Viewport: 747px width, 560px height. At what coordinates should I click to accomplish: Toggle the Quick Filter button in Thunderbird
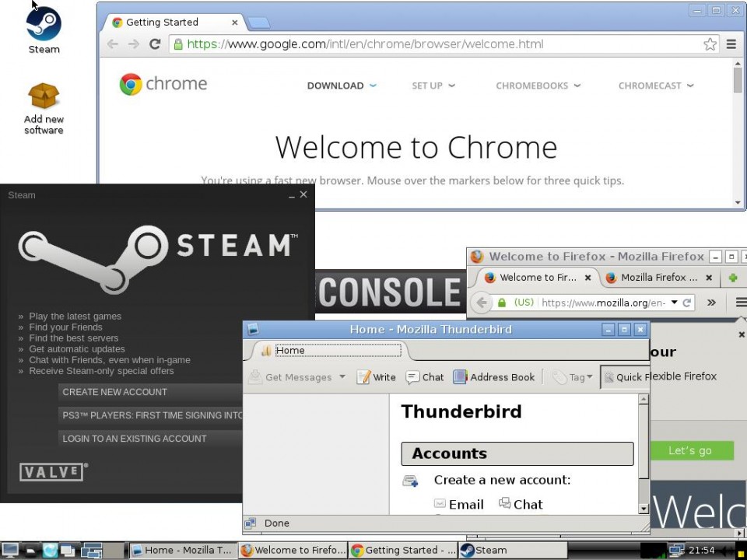[x=625, y=377]
